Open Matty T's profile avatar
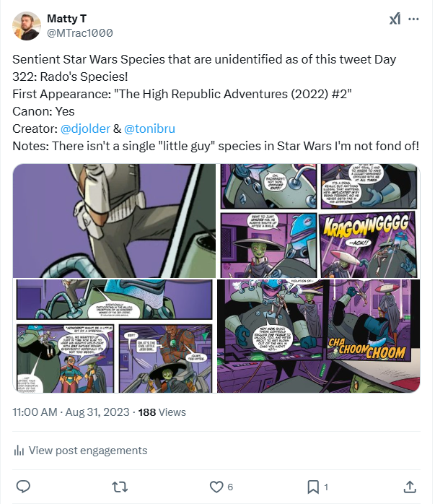The width and height of the screenshot is (435, 504). (x=26, y=25)
